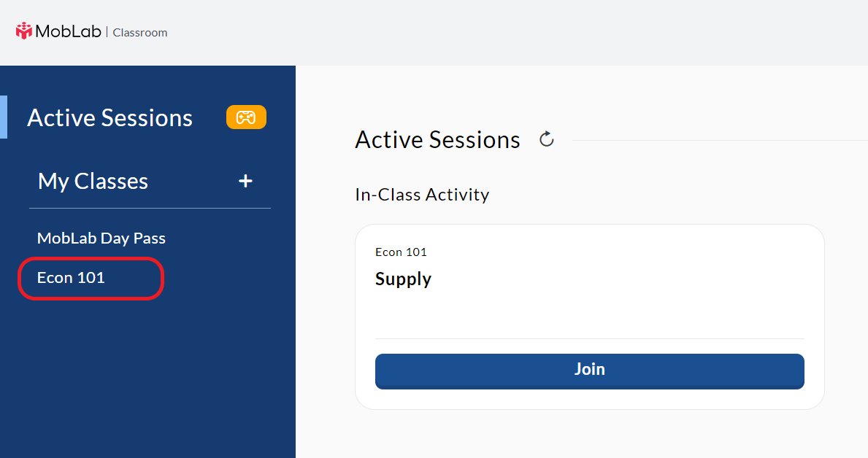
Task: Click the Classroom label in the header
Action: click(140, 33)
